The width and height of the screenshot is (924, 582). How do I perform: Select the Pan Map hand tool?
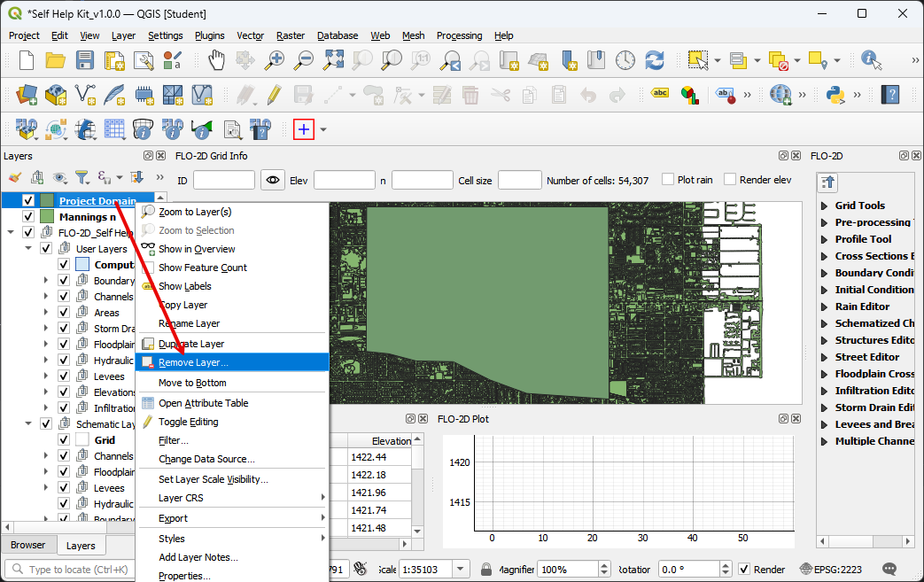coord(216,60)
